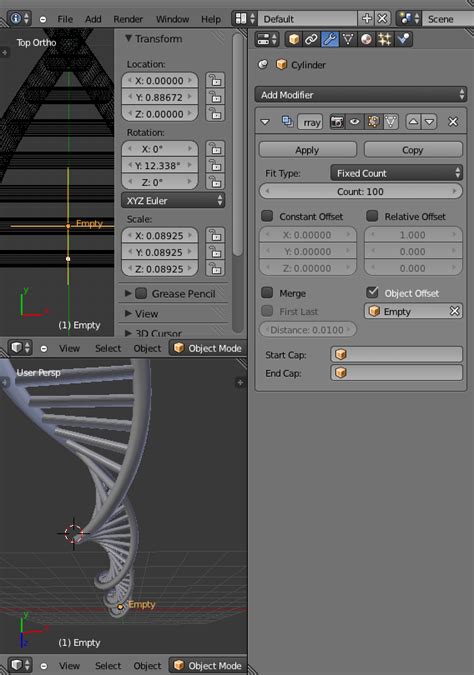Move the Array modifier down
The image size is (474, 675).
point(429,122)
